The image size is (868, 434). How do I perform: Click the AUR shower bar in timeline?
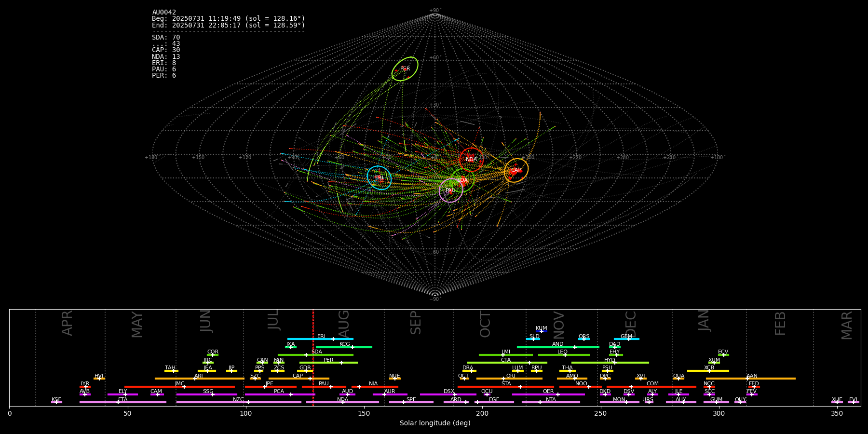click(x=390, y=394)
